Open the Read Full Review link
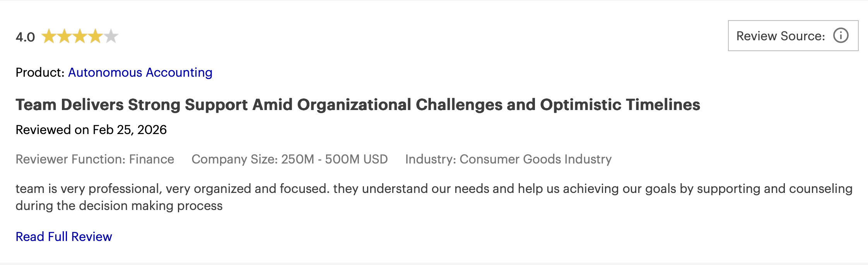868x265 pixels. (x=64, y=236)
